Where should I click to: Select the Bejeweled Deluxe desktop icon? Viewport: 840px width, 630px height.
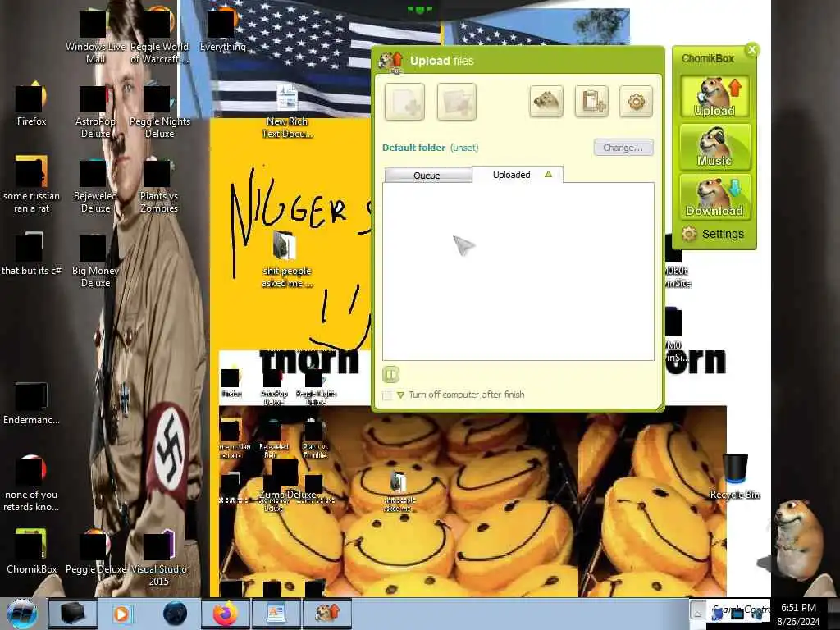(x=95, y=186)
